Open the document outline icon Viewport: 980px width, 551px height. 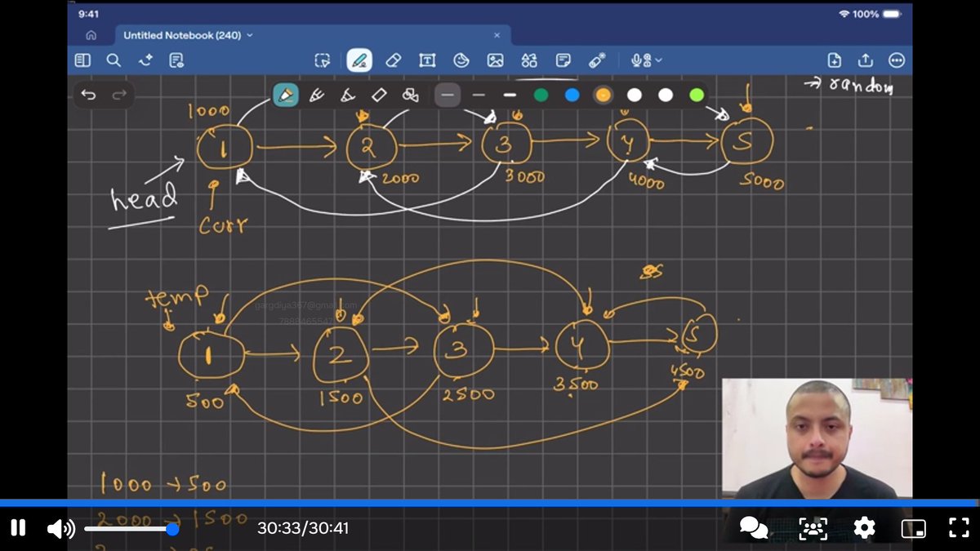click(176, 60)
